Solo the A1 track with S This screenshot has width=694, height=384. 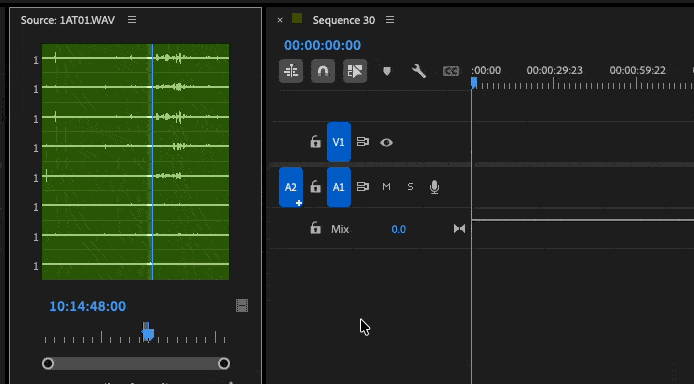(x=410, y=187)
